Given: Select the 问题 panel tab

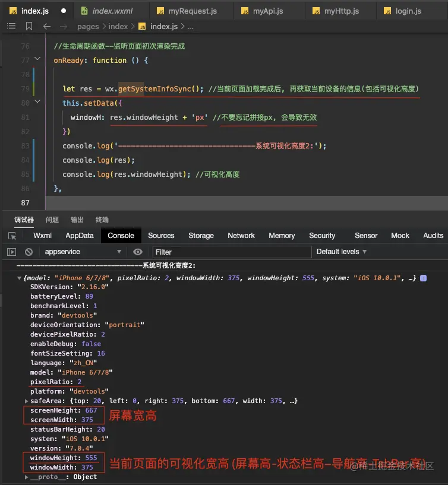Looking at the screenshot, I should click(52, 220).
